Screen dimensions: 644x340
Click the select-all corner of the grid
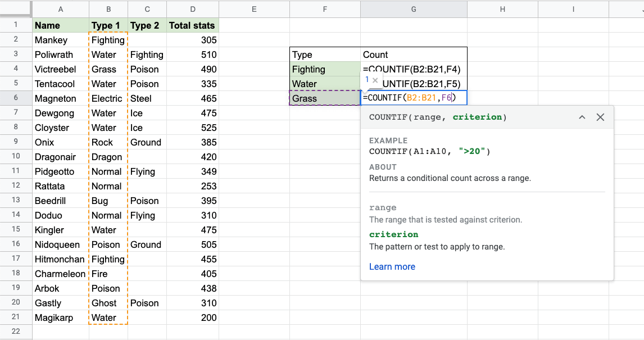(16, 8)
